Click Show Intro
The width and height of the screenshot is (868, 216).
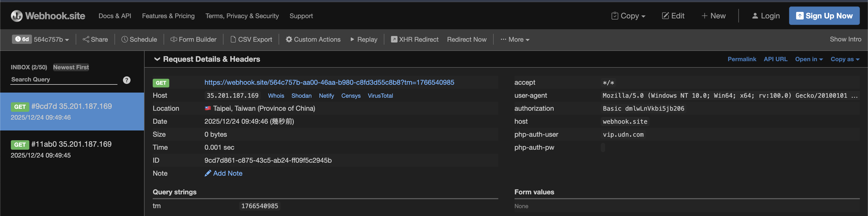(845, 39)
